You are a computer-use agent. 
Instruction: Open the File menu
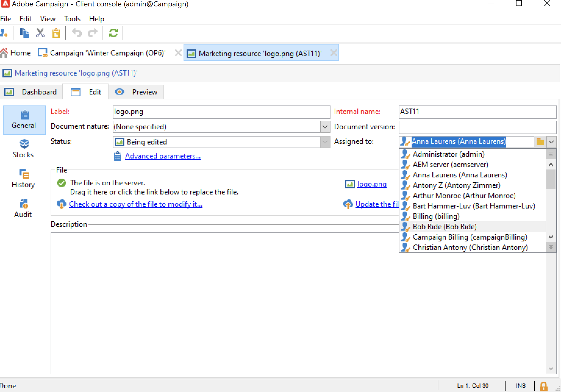6,19
